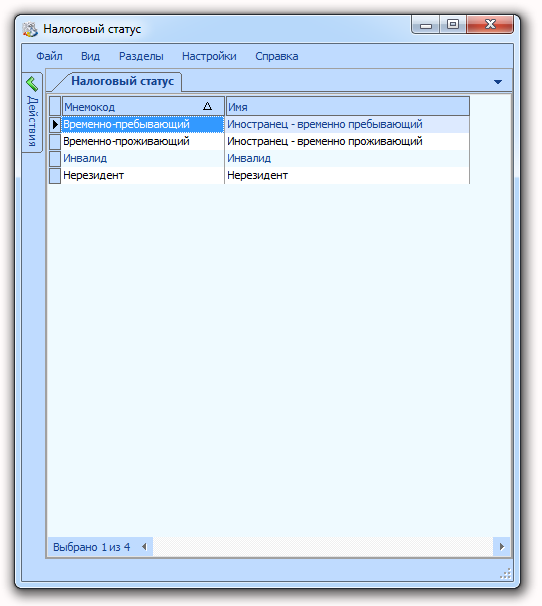Click the Имя column header
The width and height of the screenshot is (542, 606).
point(348,106)
